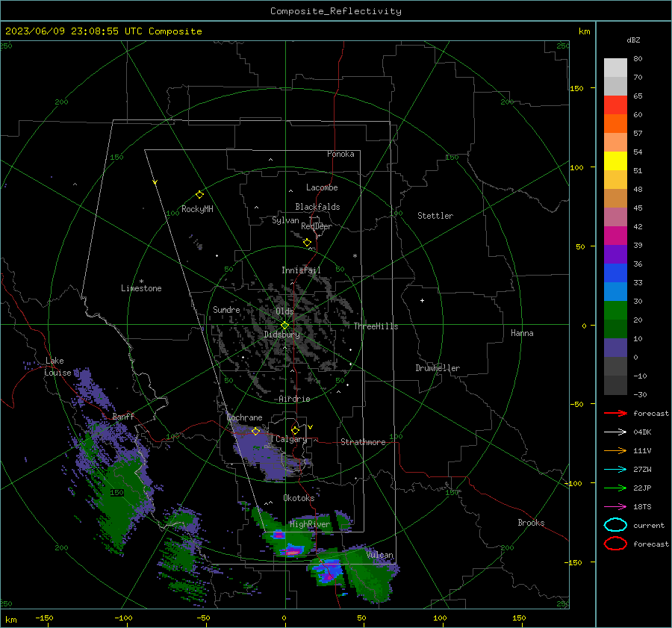
Task: Click the yellow diamond marker below Cochrane
Action: click(x=256, y=431)
